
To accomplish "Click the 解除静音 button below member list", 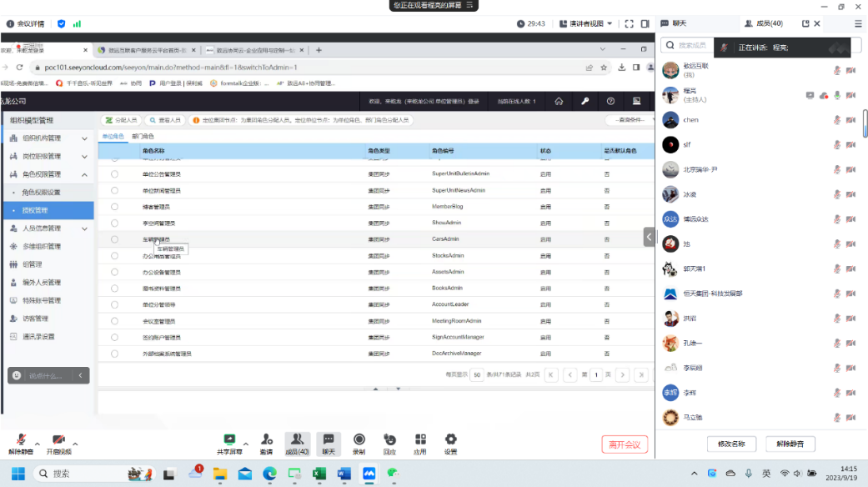I will click(790, 444).
